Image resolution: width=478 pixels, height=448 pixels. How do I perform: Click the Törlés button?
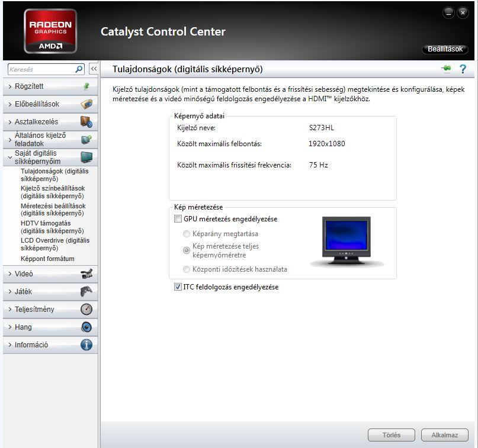pos(392,435)
